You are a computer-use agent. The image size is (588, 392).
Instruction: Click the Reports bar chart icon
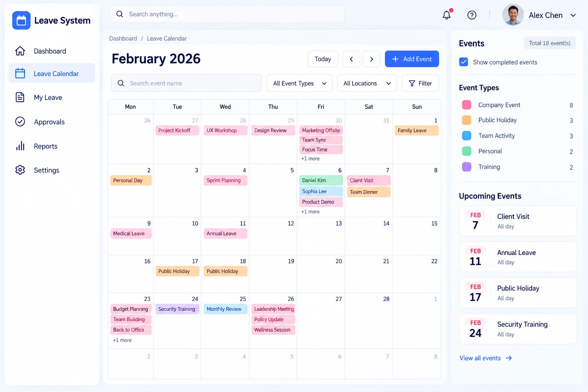pos(20,146)
